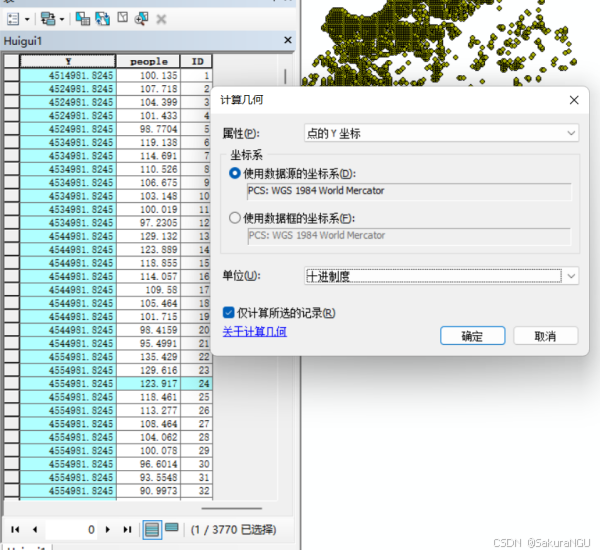This screenshot has height=554, width=600.
Task: Select the Y column header
Action: pos(68,61)
